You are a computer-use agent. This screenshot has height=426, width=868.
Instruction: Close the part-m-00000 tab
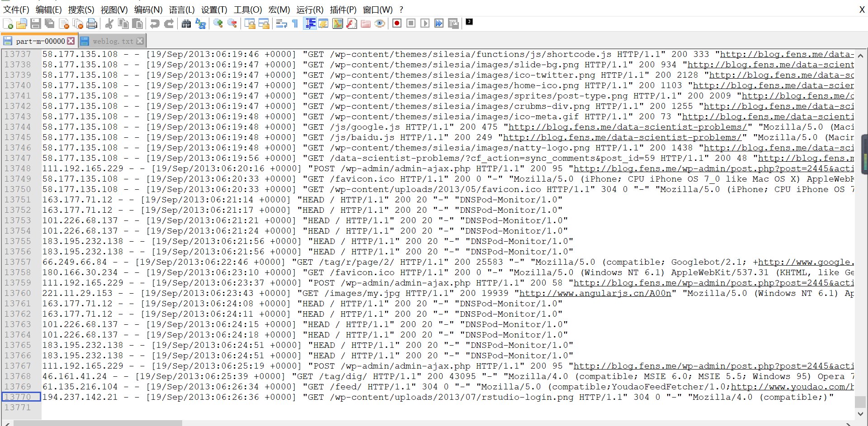[71, 41]
